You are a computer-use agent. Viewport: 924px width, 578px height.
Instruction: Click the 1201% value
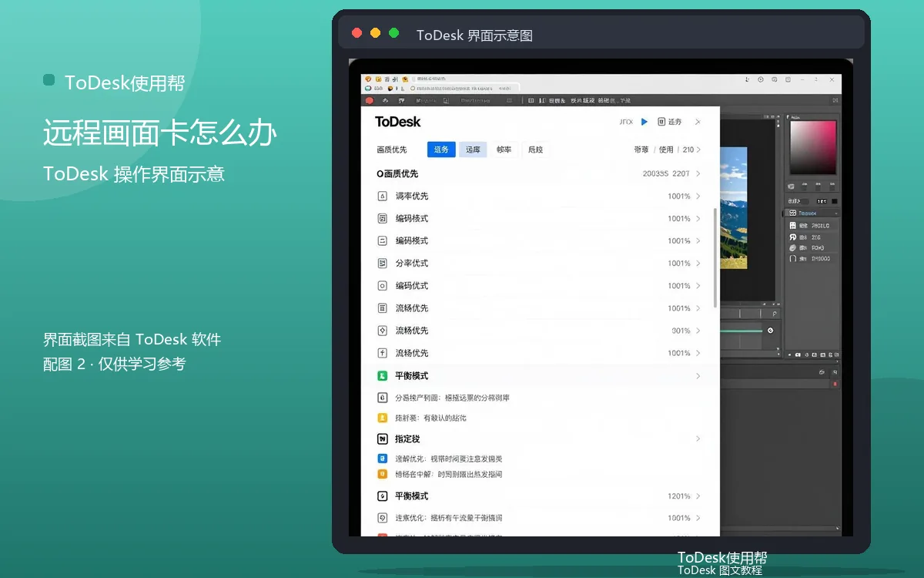679,496
